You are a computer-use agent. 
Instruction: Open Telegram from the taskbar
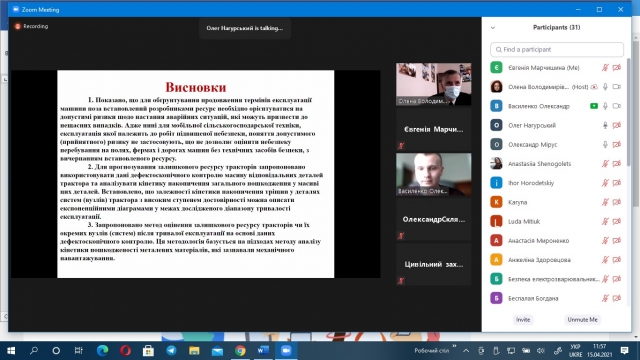(x=171, y=351)
